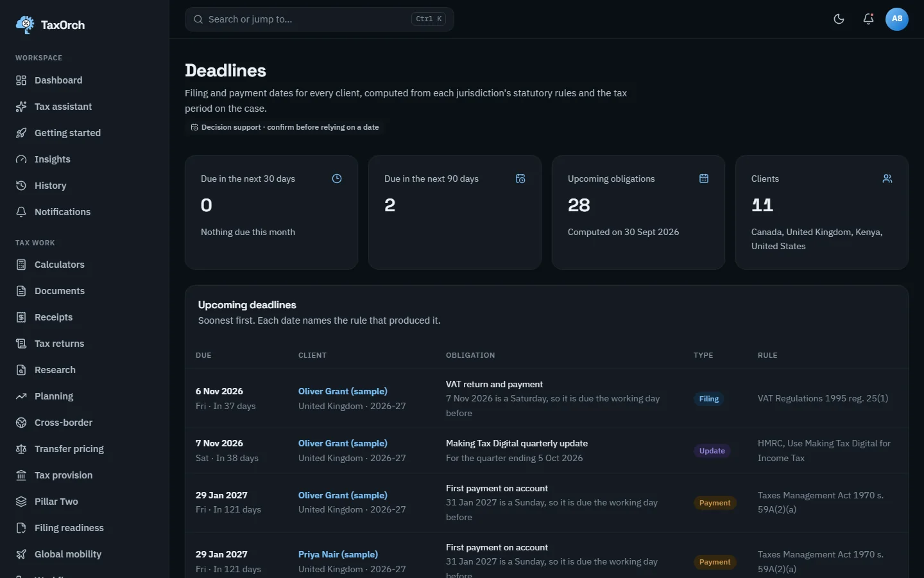Click the OBLIGATION column header
The height and width of the screenshot is (578, 924).
tap(470, 355)
